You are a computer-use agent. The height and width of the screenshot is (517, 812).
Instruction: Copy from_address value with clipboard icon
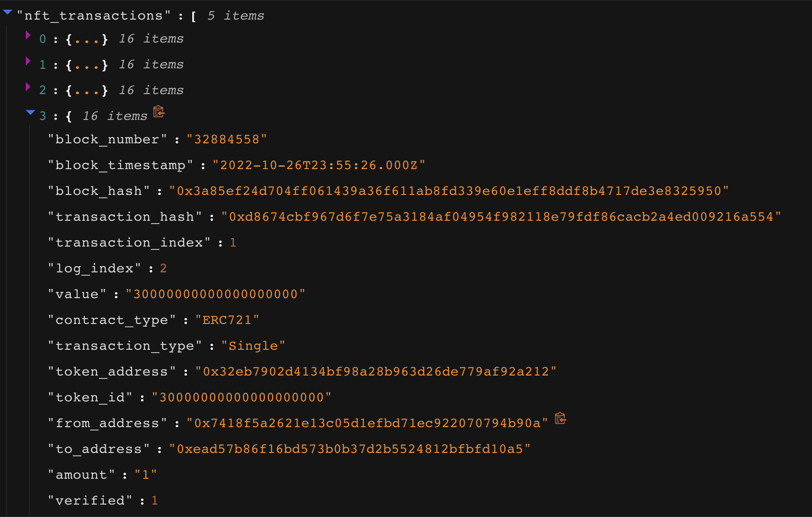point(560,419)
